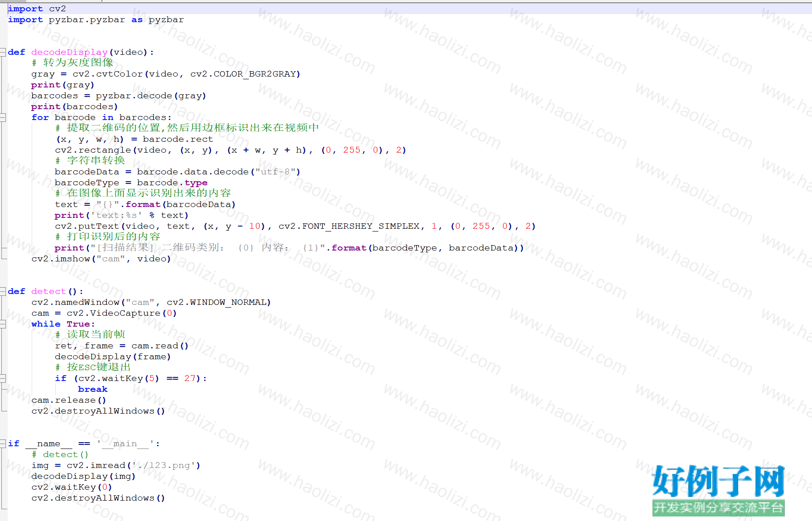Collapse the 'for barcode in barcodes' fold
Image resolution: width=812 pixels, height=521 pixels.
[x=3, y=117]
